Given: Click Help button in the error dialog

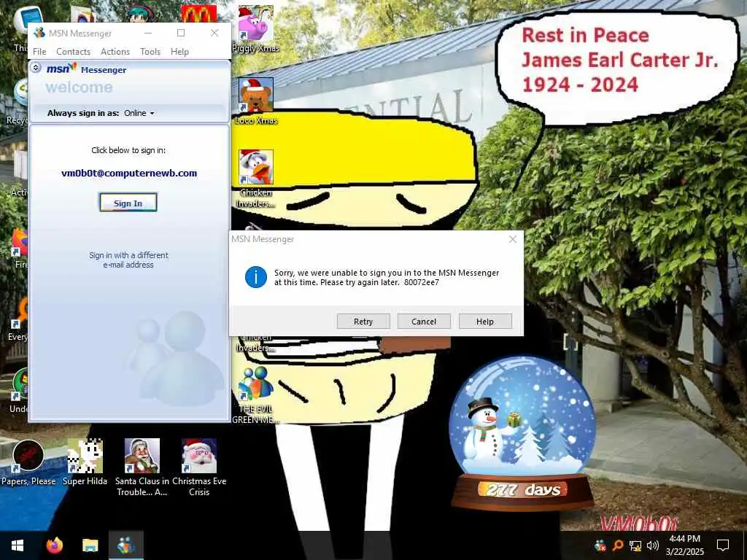Looking at the screenshot, I should pos(485,322).
